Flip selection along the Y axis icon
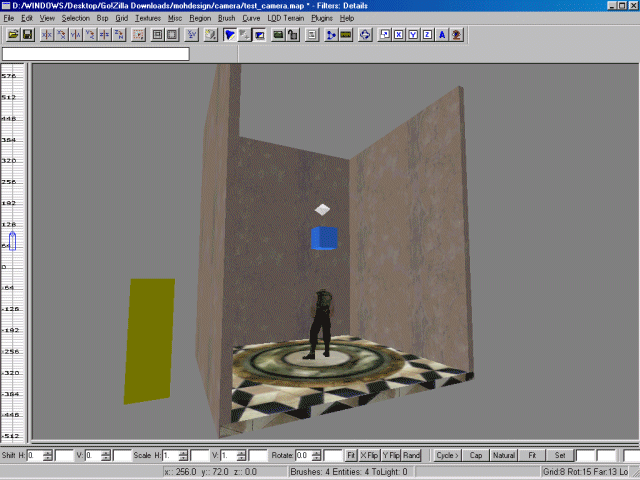 [76, 35]
